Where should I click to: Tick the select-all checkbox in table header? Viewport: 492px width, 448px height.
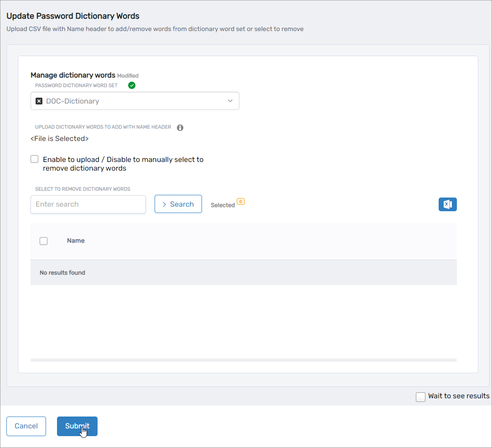pos(44,241)
